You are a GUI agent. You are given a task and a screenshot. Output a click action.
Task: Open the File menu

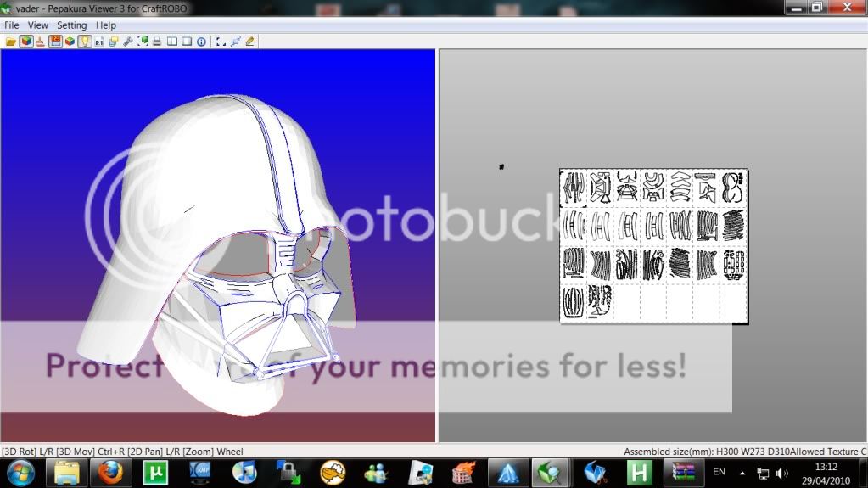[x=12, y=25]
